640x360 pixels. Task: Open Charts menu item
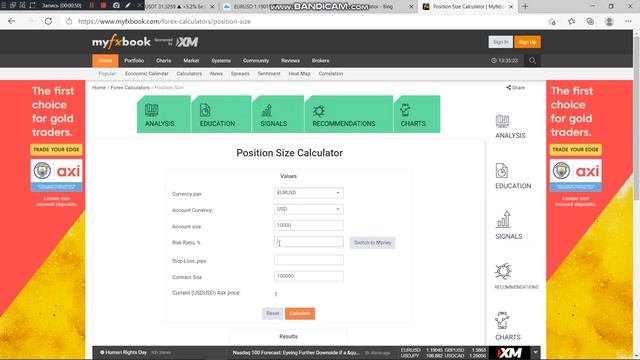[x=163, y=60]
